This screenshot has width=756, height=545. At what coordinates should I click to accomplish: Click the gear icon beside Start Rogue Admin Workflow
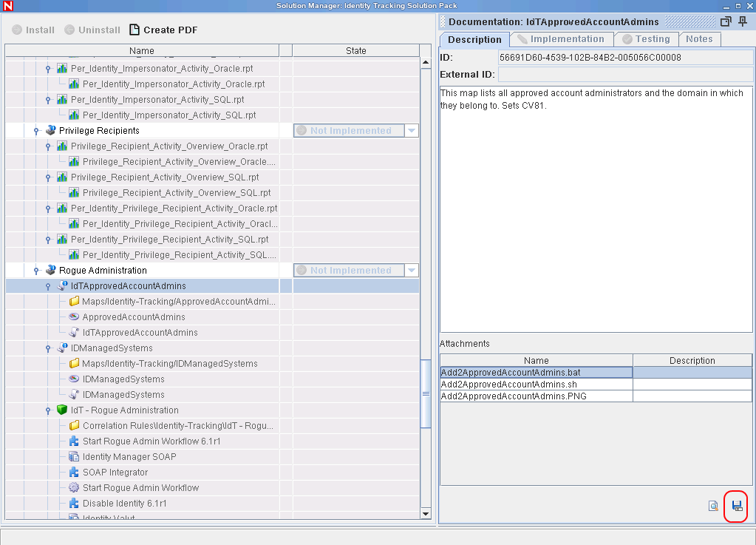74,487
